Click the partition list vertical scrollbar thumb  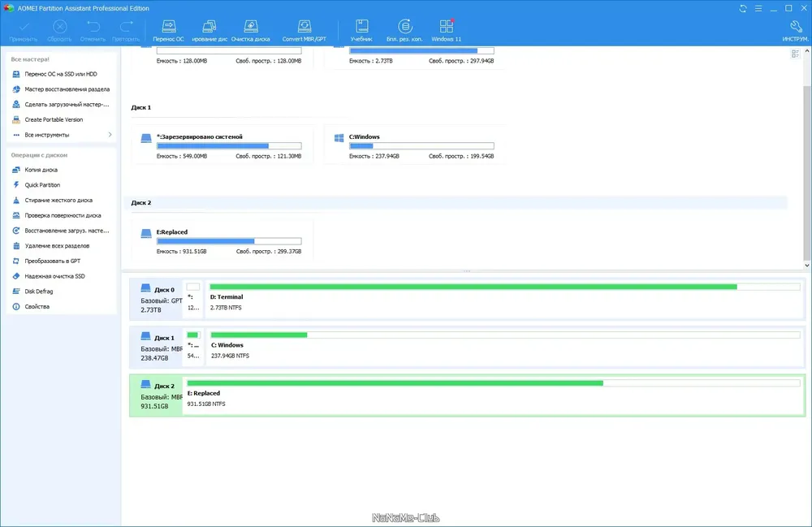click(807, 174)
